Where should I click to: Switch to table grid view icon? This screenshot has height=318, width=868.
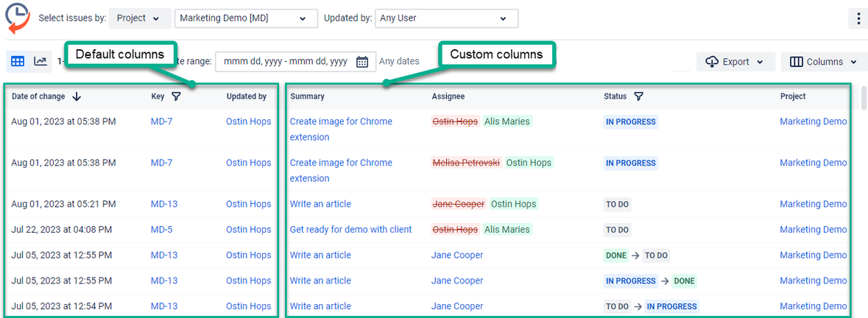point(18,62)
